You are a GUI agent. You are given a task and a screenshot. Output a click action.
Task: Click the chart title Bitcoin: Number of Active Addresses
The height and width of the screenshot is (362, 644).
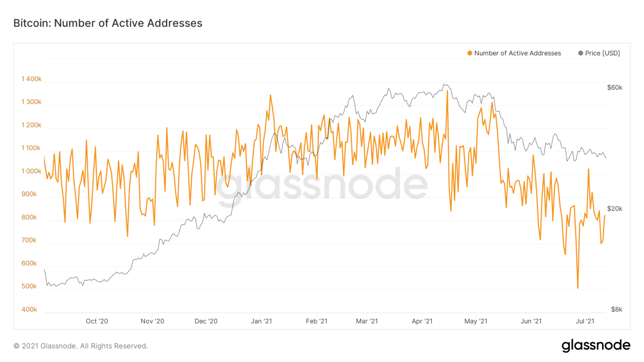pyautogui.click(x=108, y=23)
